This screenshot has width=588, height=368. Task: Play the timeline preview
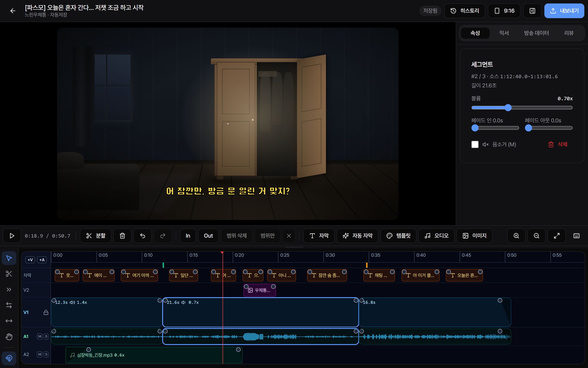[12, 236]
